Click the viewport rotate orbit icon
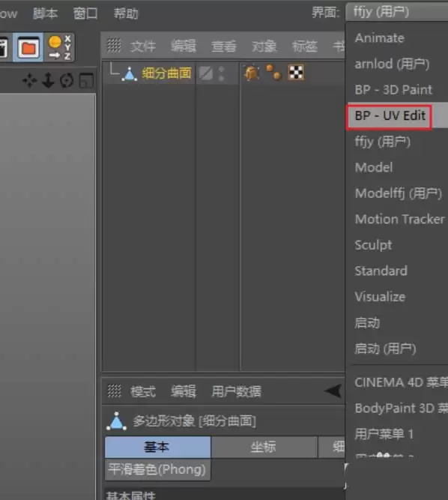This screenshot has height=500, width=448. click(67, 80)
